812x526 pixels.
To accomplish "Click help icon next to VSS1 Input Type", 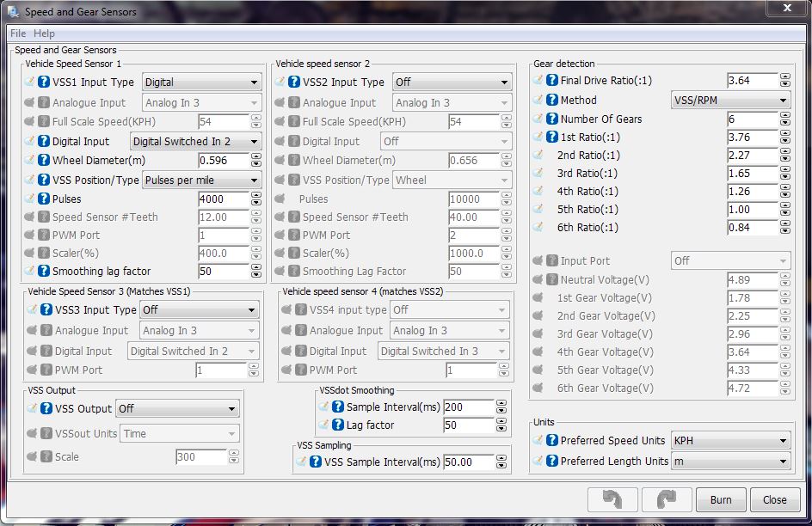I will click(x=45, y=83).
